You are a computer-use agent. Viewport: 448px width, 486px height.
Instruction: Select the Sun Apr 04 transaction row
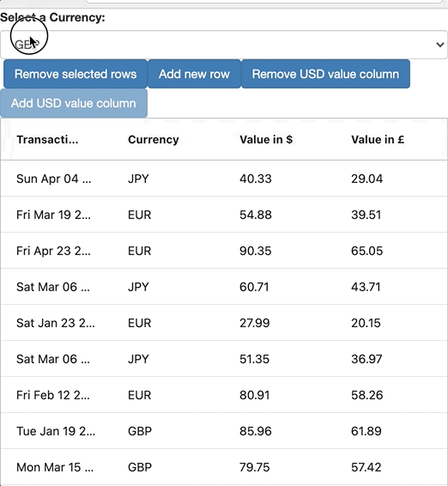point(224,179)
